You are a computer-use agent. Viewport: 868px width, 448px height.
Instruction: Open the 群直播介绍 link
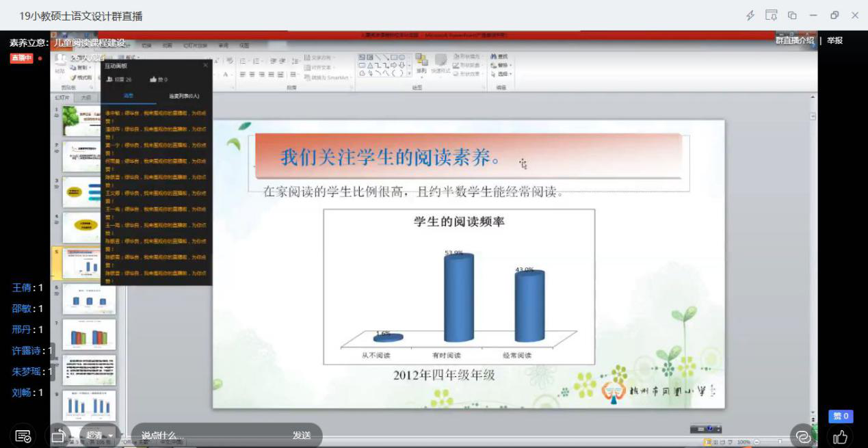pos(795,40)
